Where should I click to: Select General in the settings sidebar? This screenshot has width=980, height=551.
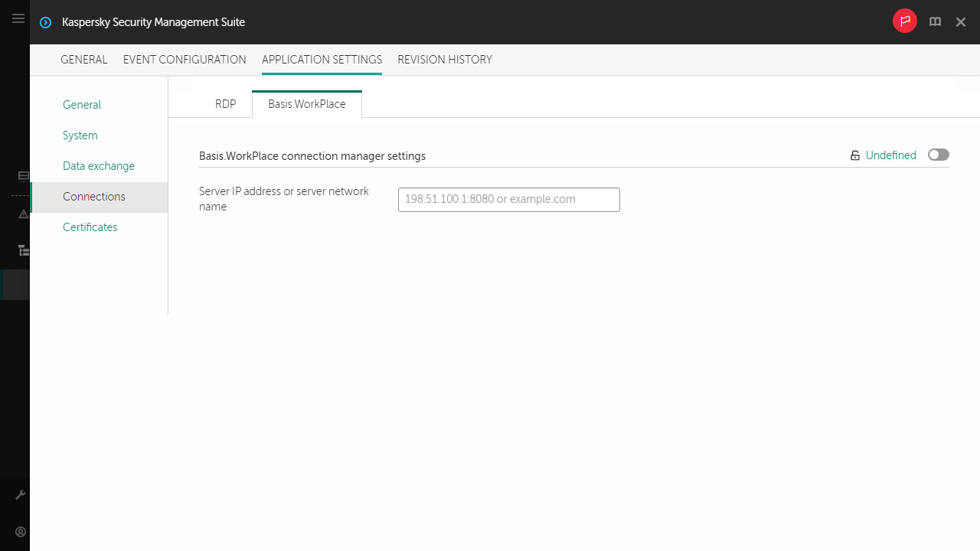[x=82, y=104]
